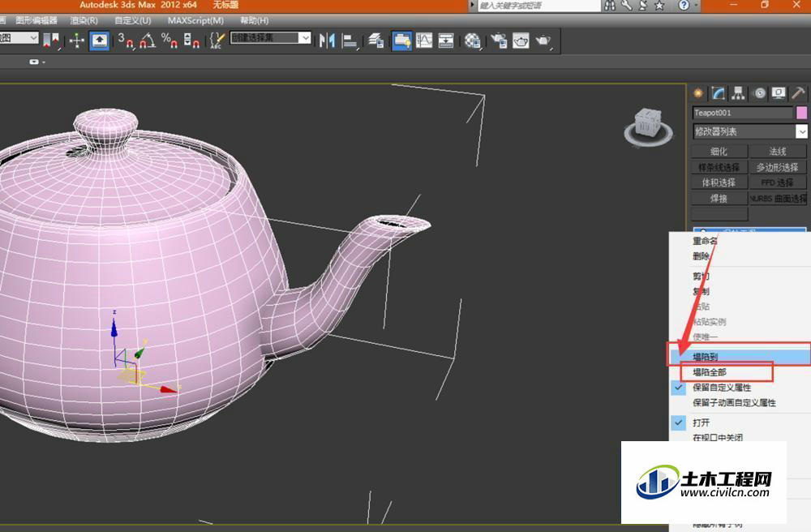Open the Material Editor icon
The width and height of the screenshot is (811, 532).
click(x=472, y=41)
